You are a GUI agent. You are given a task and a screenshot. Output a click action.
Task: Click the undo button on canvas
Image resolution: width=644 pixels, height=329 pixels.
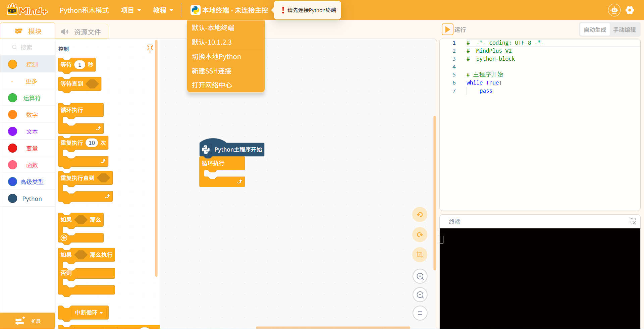coord(420,215)
